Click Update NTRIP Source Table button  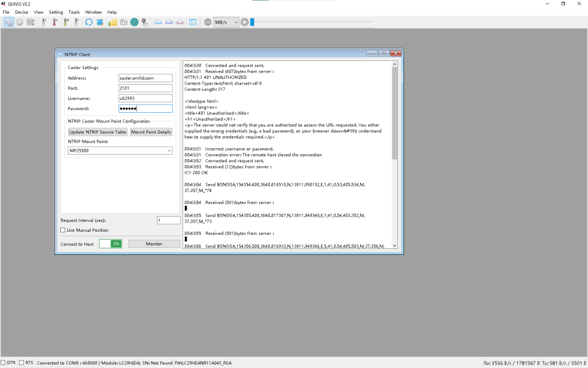point(98,132)
